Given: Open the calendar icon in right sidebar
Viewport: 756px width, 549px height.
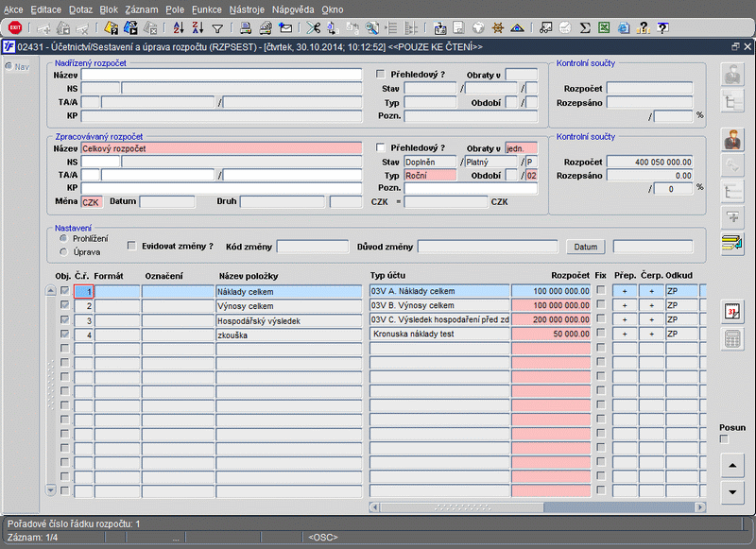Looking at the screenshot, I should coord(731,311).
